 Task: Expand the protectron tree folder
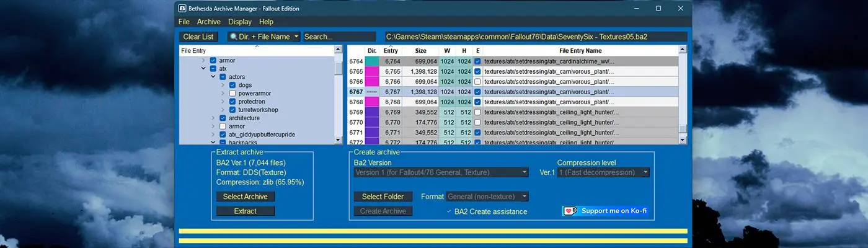point(223,102)
